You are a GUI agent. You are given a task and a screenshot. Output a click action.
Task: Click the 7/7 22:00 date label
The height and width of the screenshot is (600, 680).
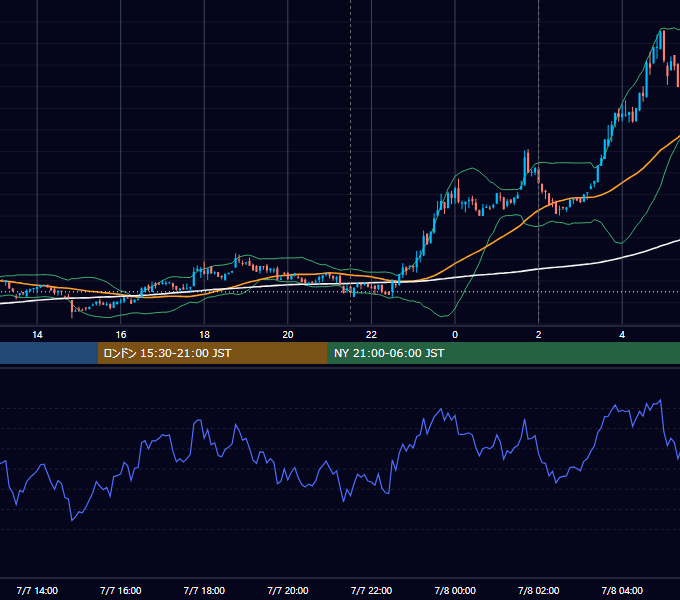coord(371,590)
